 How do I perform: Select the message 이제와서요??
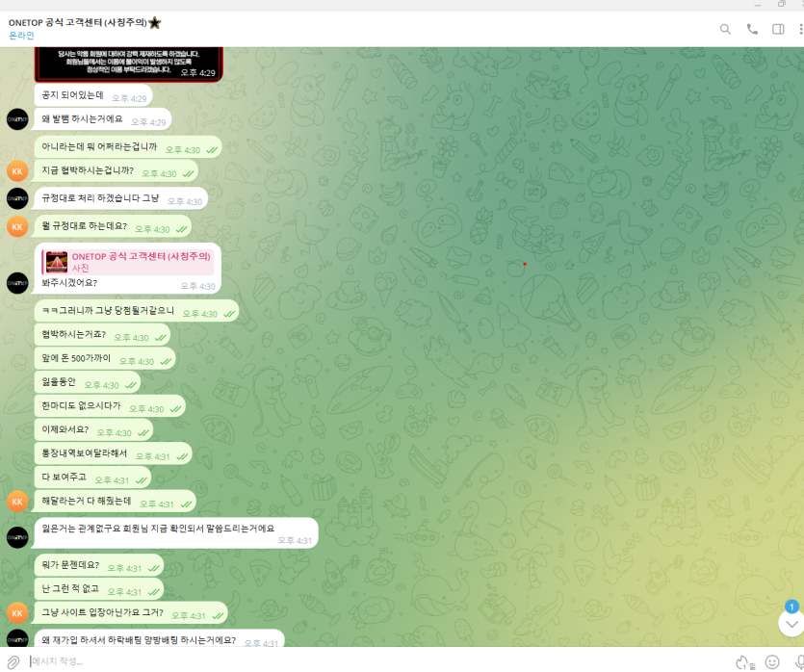pos(93,430)
